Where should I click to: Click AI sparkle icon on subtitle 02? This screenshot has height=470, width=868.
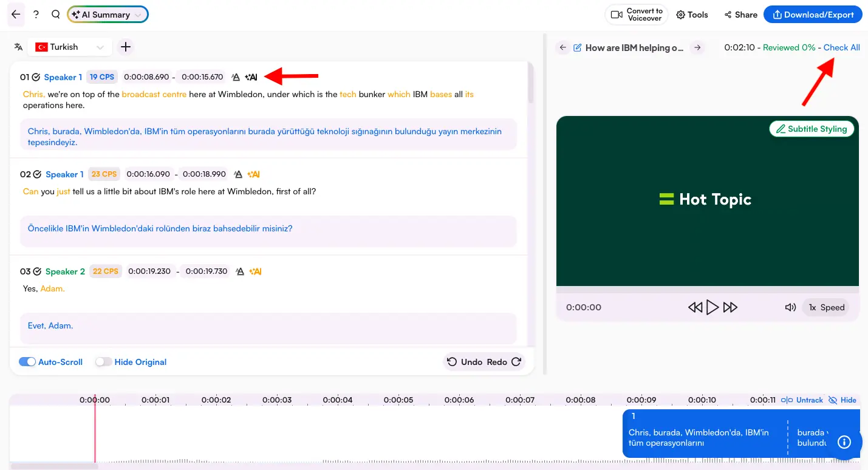[x=253, y=174]
